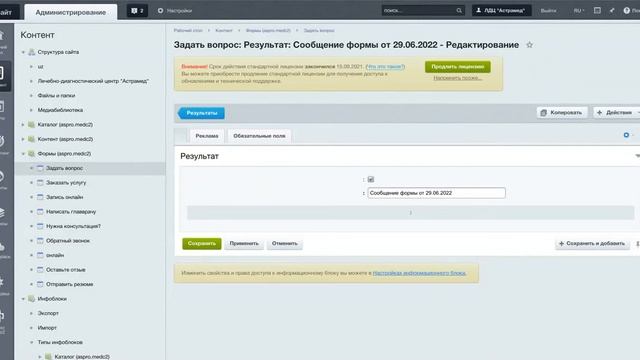
Task: Collapse the Структура сайта tree node
Action: [23, 52]
